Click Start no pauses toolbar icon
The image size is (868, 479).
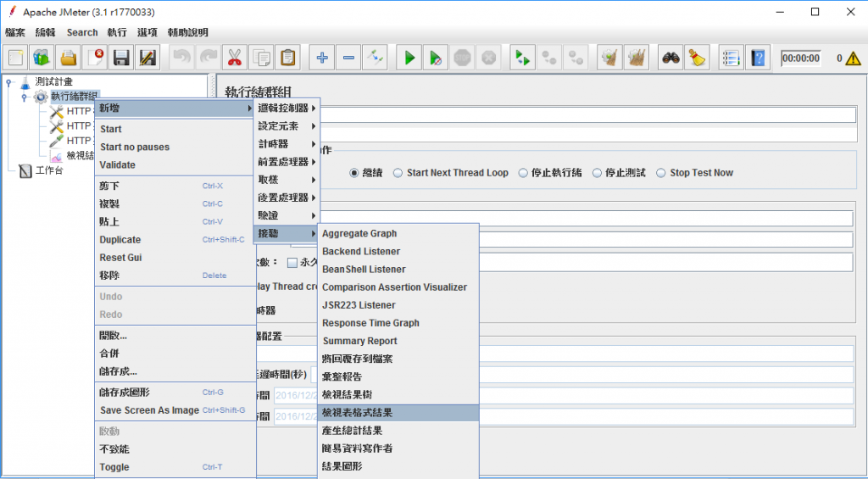coord(436,58)
